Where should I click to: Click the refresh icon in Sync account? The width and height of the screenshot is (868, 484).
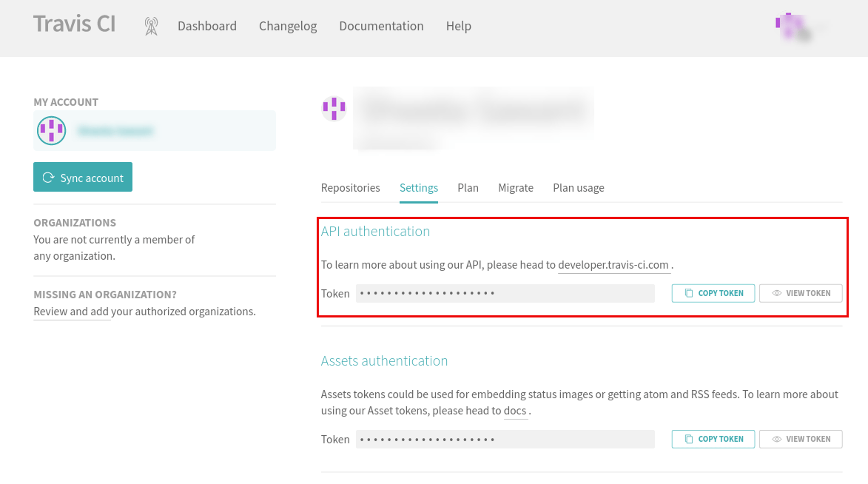coord(48,177)
